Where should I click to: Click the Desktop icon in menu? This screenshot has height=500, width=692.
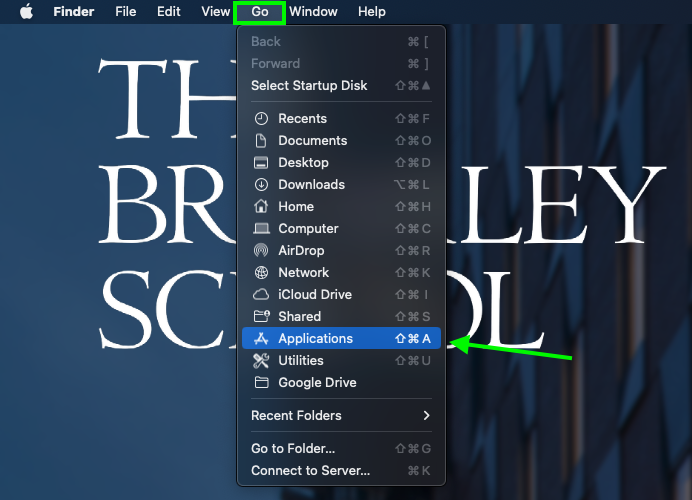(261, 162)
